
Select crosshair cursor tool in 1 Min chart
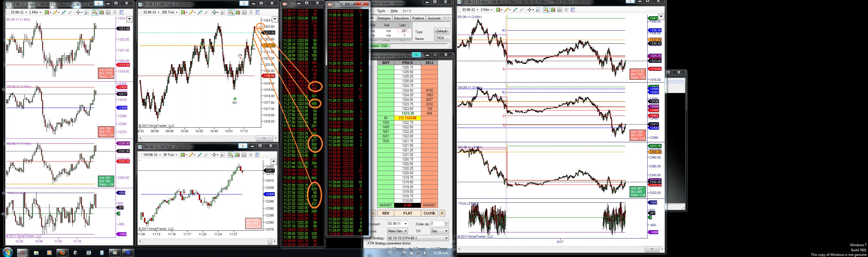pos(78,13)
